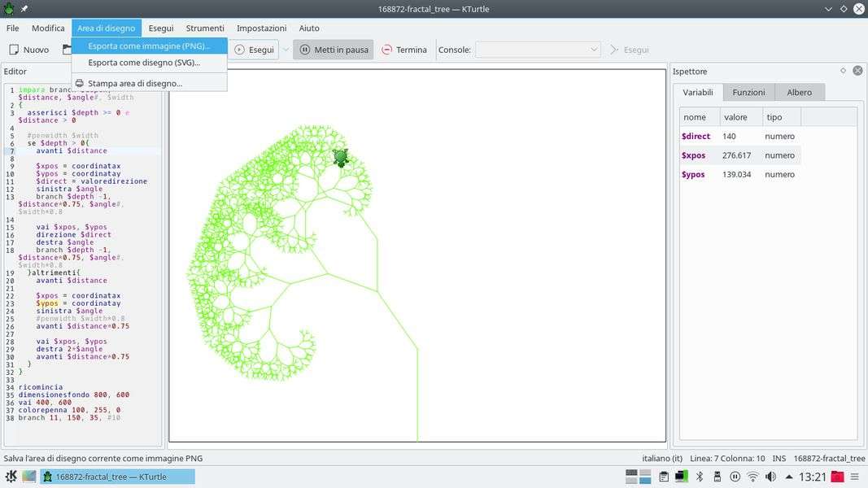Expand the Esegui speed dropdown arrow

coord(286,50)
